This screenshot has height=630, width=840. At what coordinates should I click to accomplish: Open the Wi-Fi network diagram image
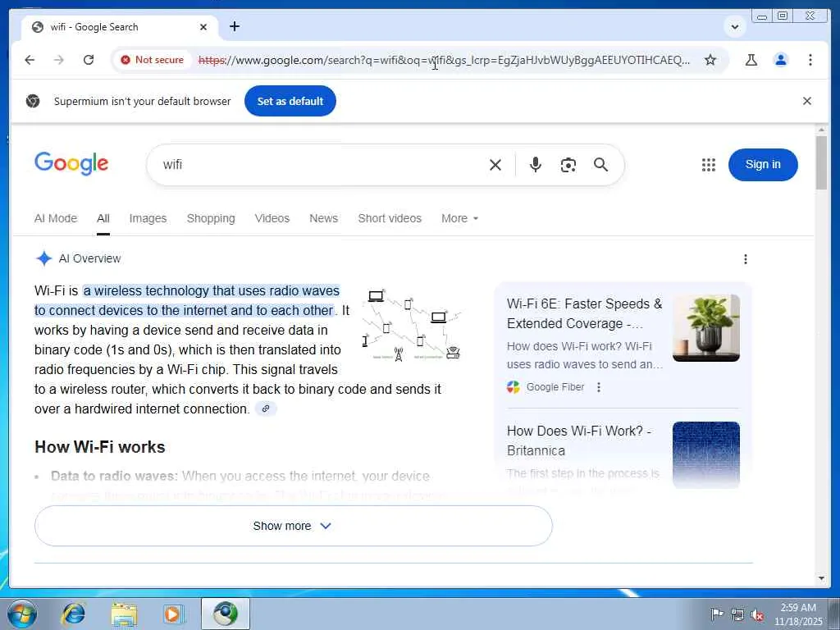coord(412,325)
